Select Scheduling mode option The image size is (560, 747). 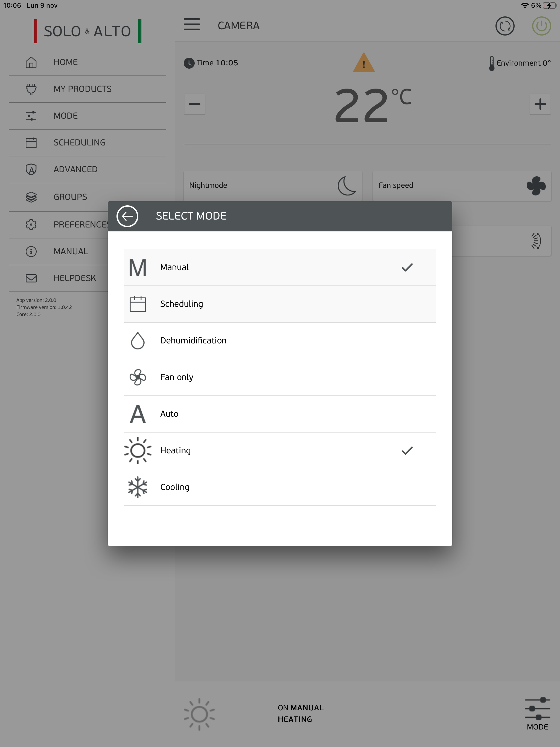280,304
